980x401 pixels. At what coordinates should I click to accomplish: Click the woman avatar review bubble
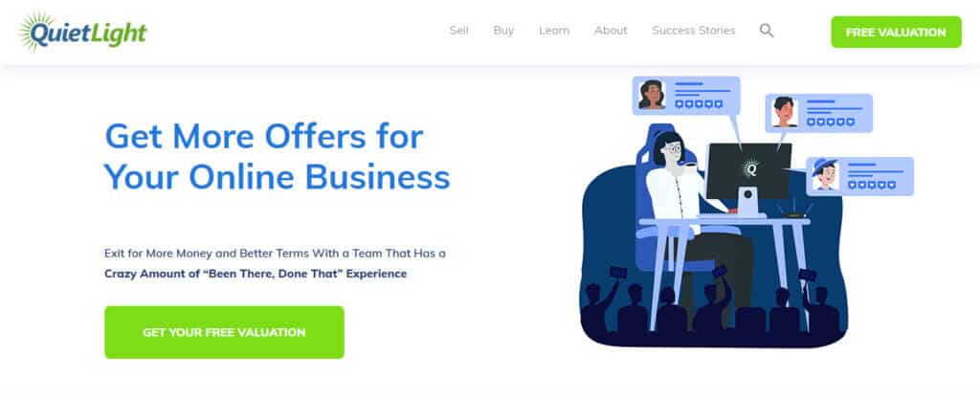click(x=685, y=96)
